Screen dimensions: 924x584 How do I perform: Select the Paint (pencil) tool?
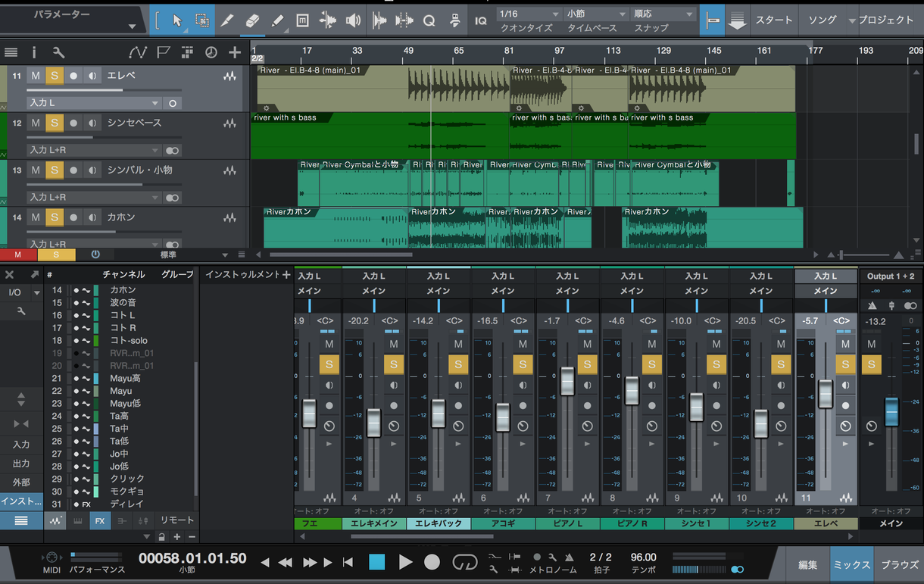277,20
